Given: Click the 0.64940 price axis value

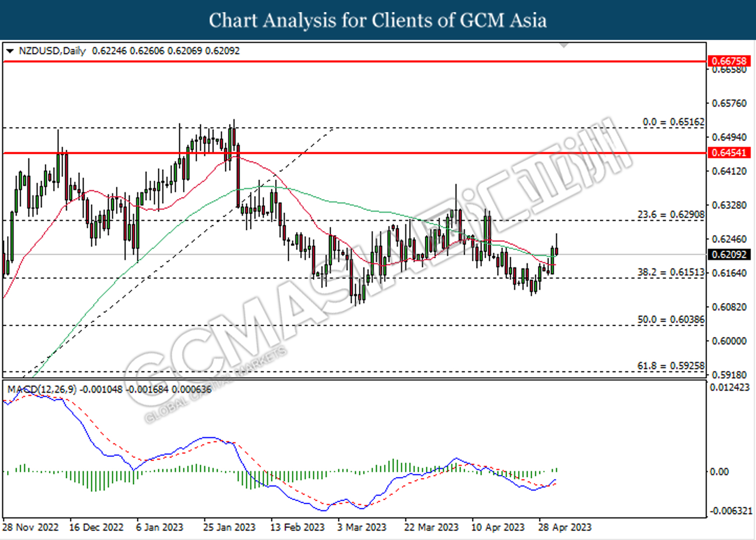Looking at the screenshot, I should click(729, 137).
